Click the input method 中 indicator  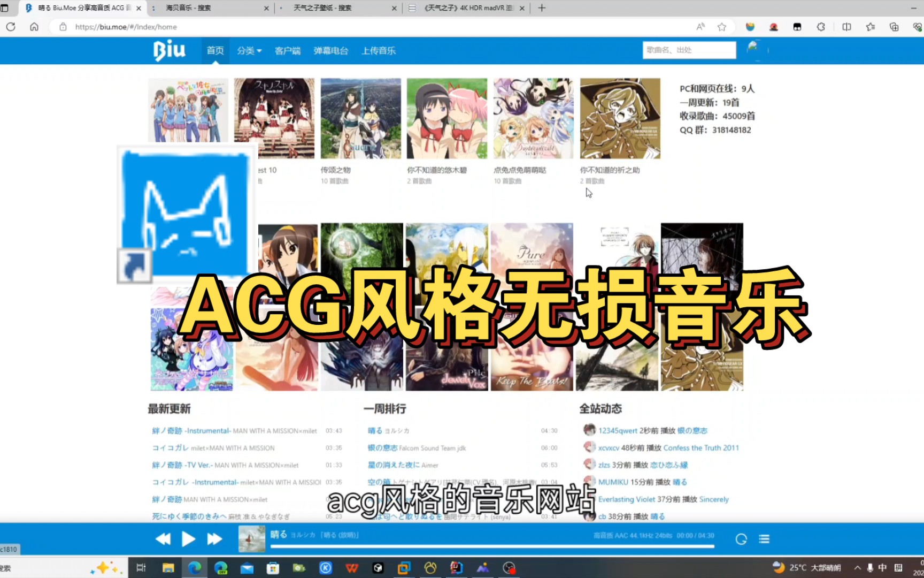(x=882, y=568)
